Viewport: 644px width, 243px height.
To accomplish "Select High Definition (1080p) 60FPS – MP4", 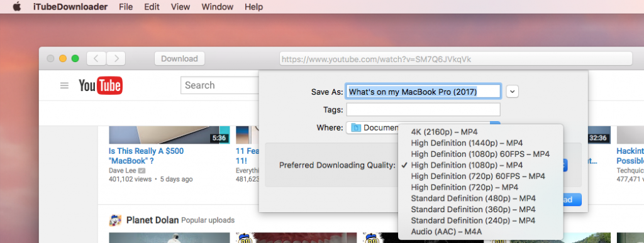I will 480,154.
